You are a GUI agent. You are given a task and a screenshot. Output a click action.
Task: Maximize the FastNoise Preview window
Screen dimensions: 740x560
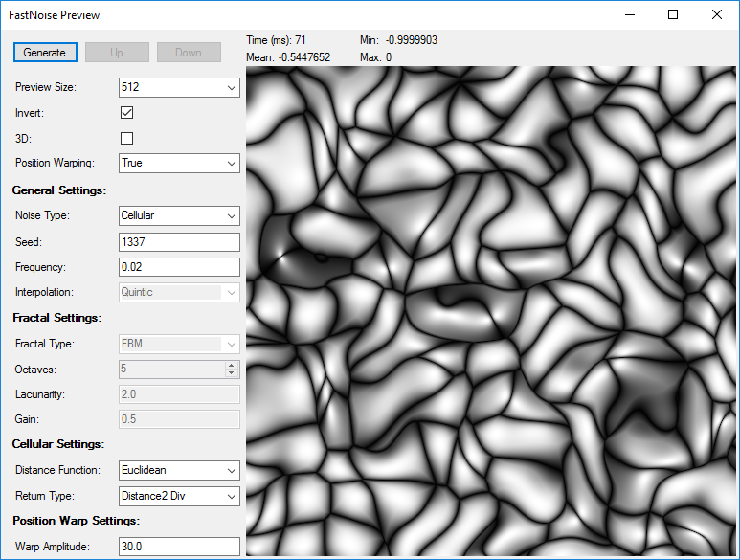(x=673, y=14)
